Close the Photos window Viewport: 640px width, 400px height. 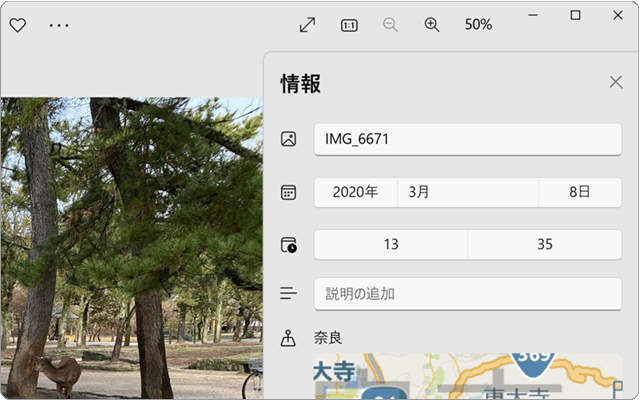pyautogui.click(x=618, y=16)
